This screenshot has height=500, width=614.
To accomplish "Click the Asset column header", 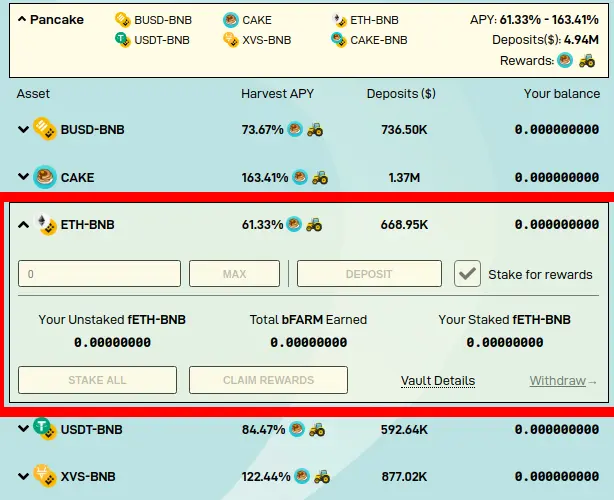I will 33,94.
